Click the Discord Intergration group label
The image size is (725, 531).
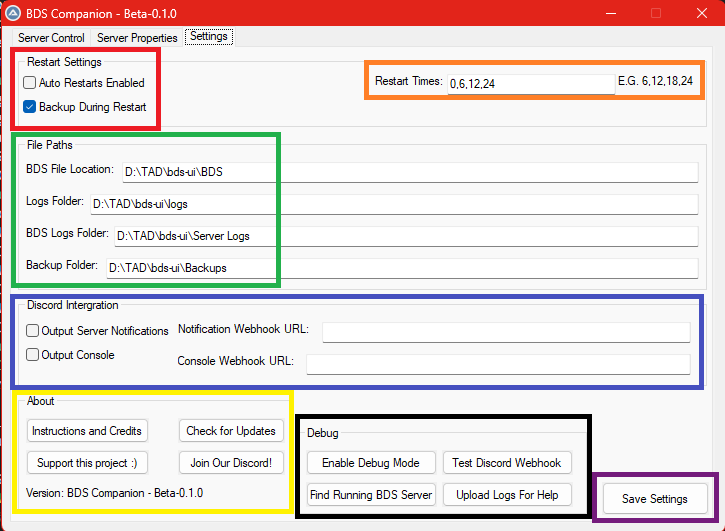[x=73, y=305]
